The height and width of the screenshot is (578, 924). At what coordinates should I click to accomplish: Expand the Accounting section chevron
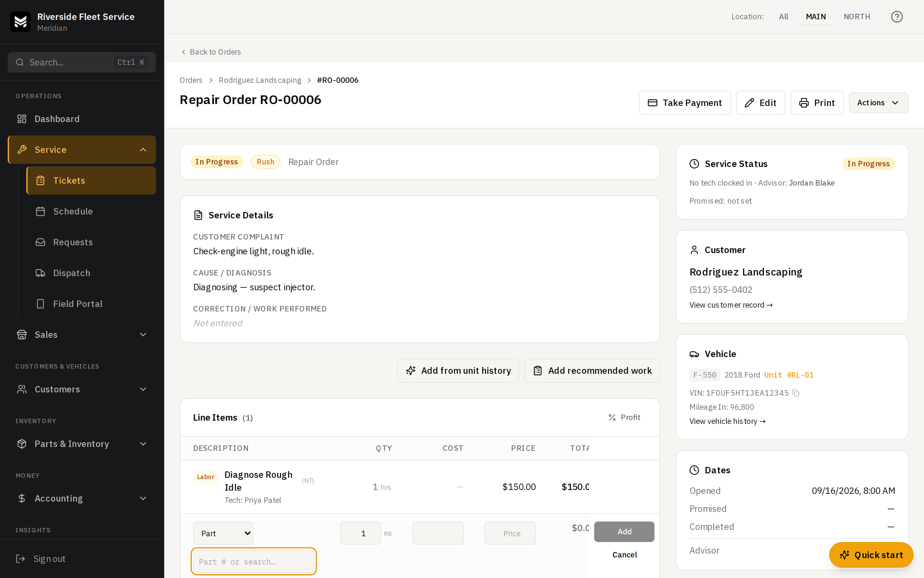click(x=143, y=498)
